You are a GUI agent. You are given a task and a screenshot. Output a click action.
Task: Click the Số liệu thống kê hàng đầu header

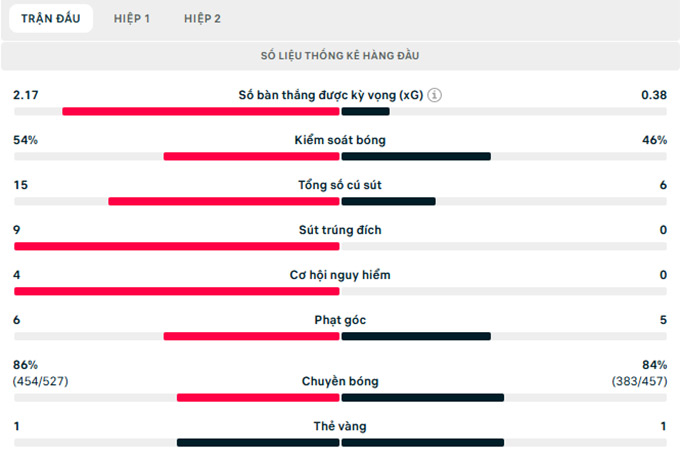(x=340, y=55)
